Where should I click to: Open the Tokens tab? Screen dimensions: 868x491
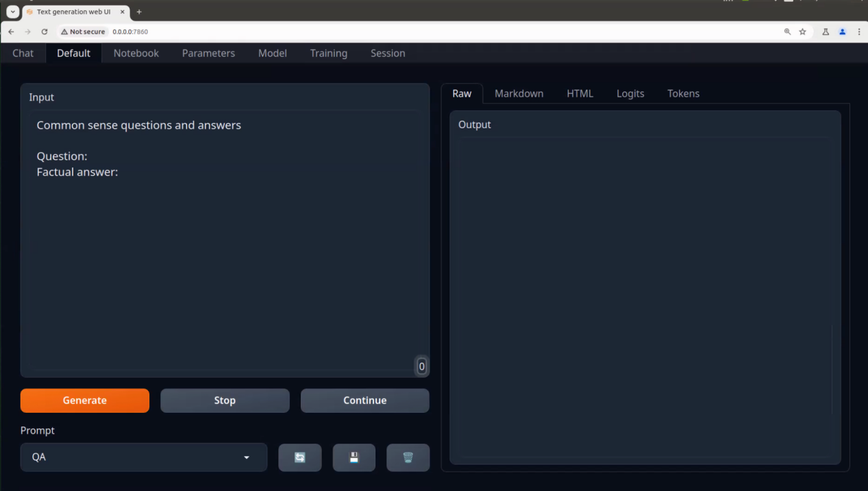pyautogui.click(x=684, y=93)
